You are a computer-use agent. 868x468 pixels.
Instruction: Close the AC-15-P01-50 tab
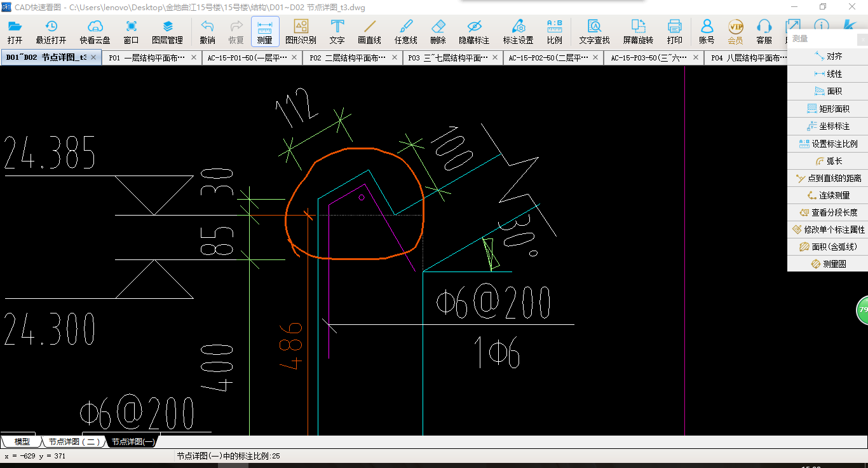294,57
